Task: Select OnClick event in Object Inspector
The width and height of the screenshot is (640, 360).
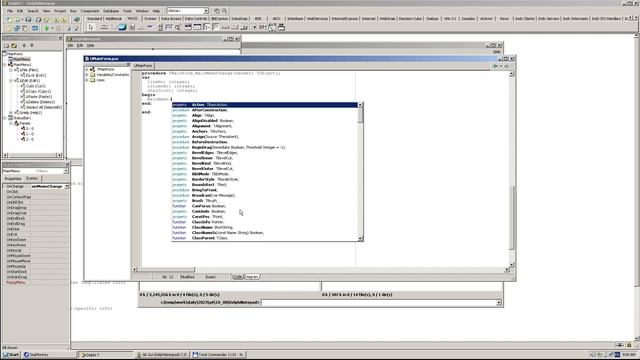Action: pyautogui.click(x=12, y=192)
